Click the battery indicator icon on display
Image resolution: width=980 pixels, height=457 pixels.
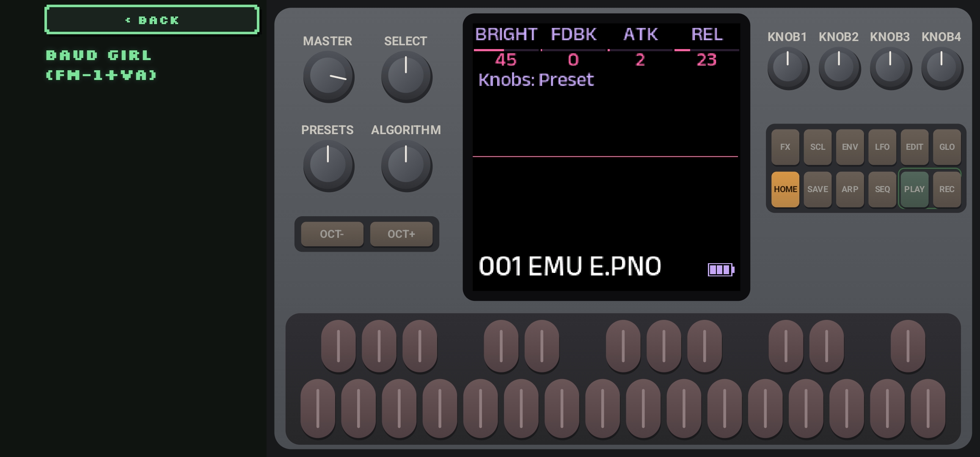tap(721, 270)
